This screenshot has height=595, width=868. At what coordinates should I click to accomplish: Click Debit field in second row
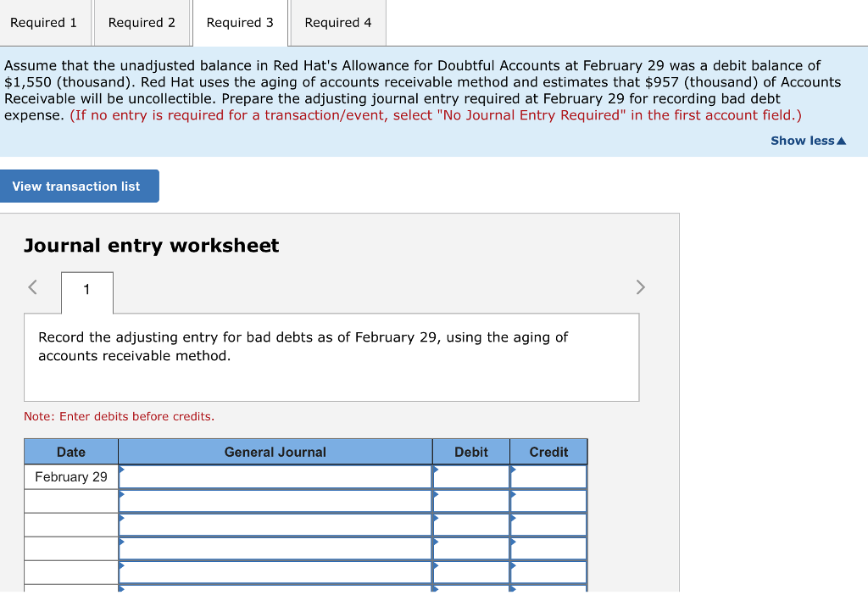(471, 502)
